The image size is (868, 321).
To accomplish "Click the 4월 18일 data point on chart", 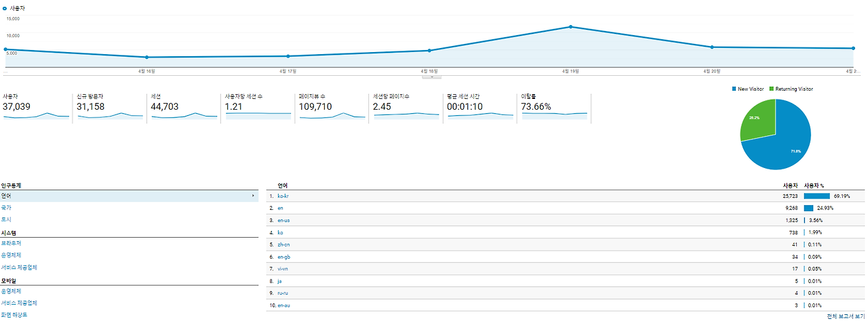I will click(x=429, y=50).
